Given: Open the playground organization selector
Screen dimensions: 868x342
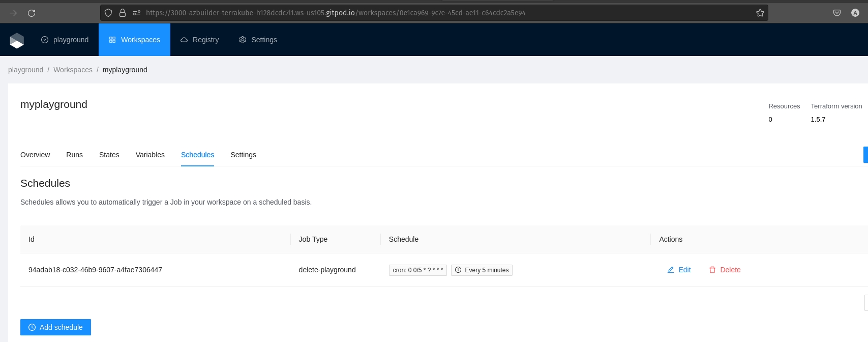Looking at the screenshot, I should coord(65,40).
